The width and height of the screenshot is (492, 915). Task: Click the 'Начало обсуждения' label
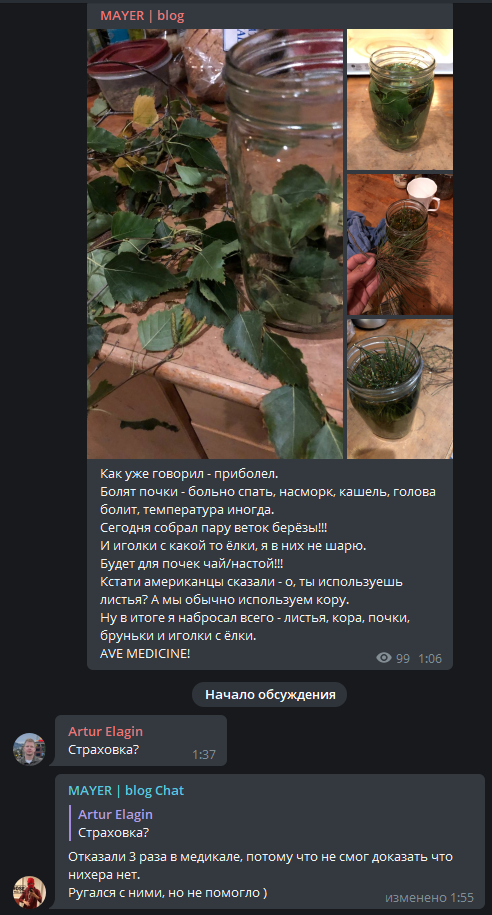coord(270,694)
